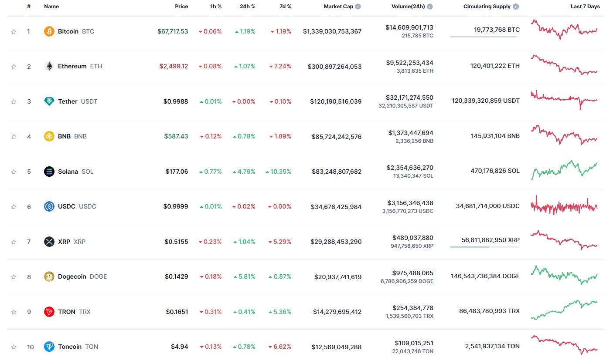Star Bitcoin to add to watchlist

pyautogui.click(x=14, y=31)
